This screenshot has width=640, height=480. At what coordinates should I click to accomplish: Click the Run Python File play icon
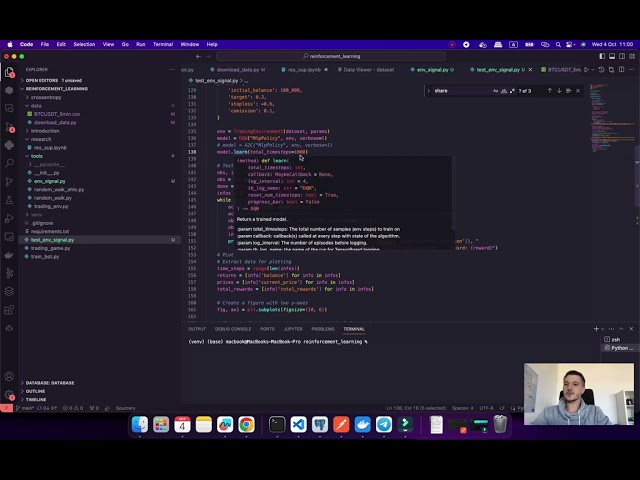pyautogui.click(x=587, y=70)
